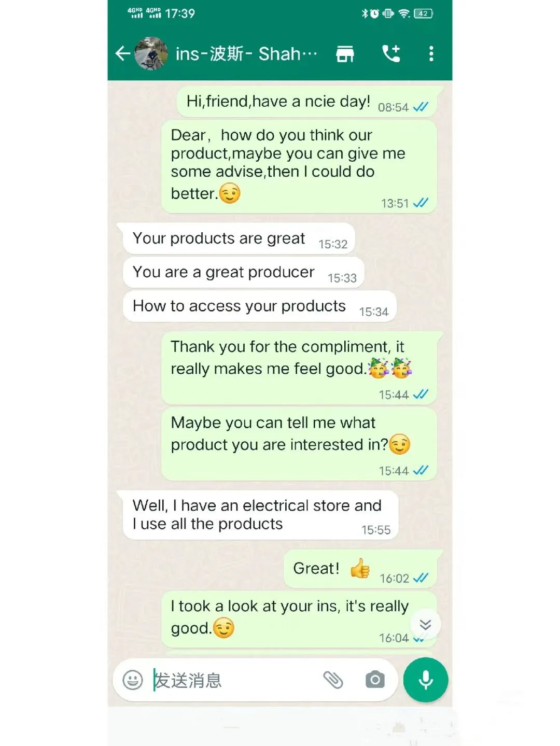Open the business catalog storefront icon

[x=345, y=53]
